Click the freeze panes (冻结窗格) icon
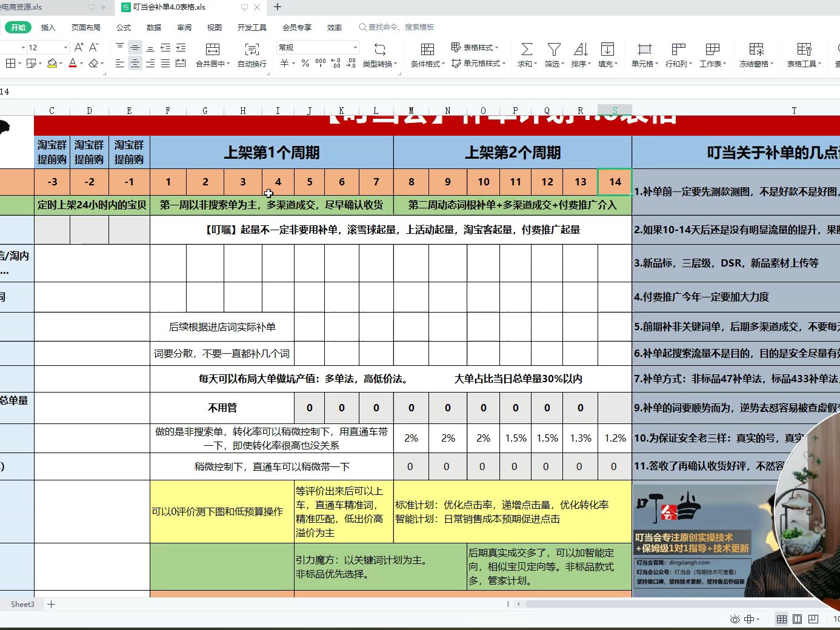The height and width of the screenshot is (630, 840). (756, 49)
